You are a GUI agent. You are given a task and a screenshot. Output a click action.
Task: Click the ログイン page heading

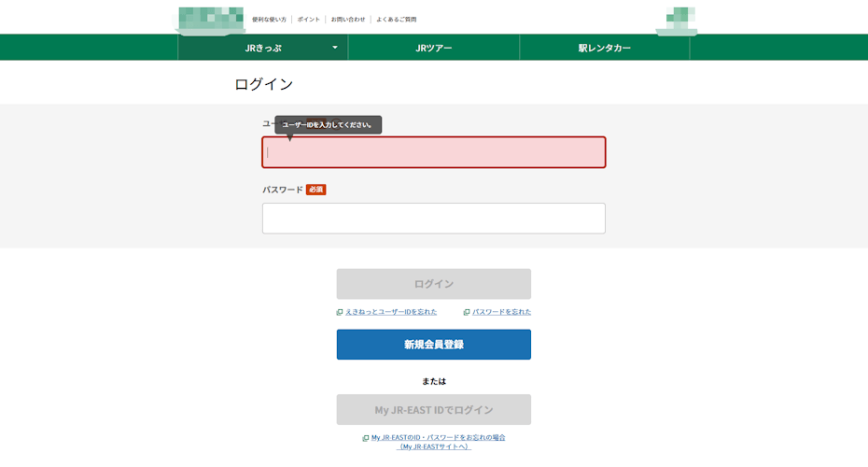[x=263, y=84]
